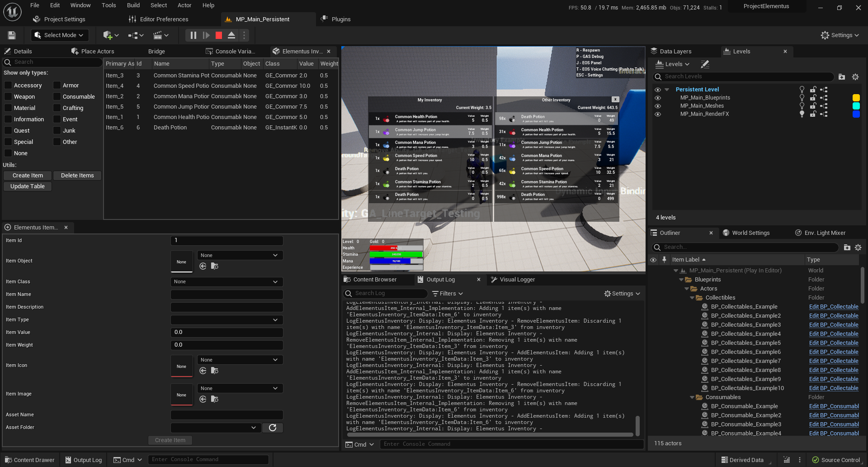Open the Build menu
Image resolution: width=868 pixels, height=467 pixels.
pyautogui.click(x=133, y=5)
